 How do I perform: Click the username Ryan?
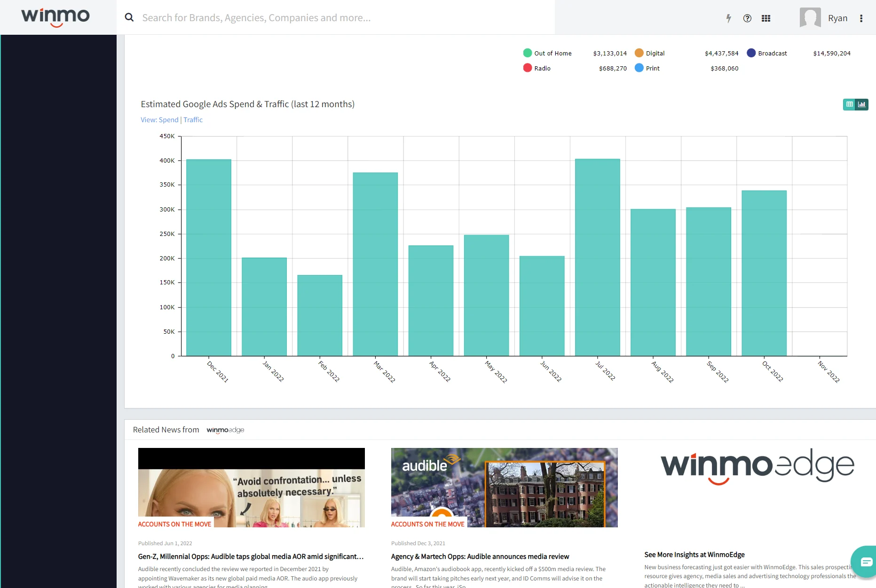pos(837,18)
